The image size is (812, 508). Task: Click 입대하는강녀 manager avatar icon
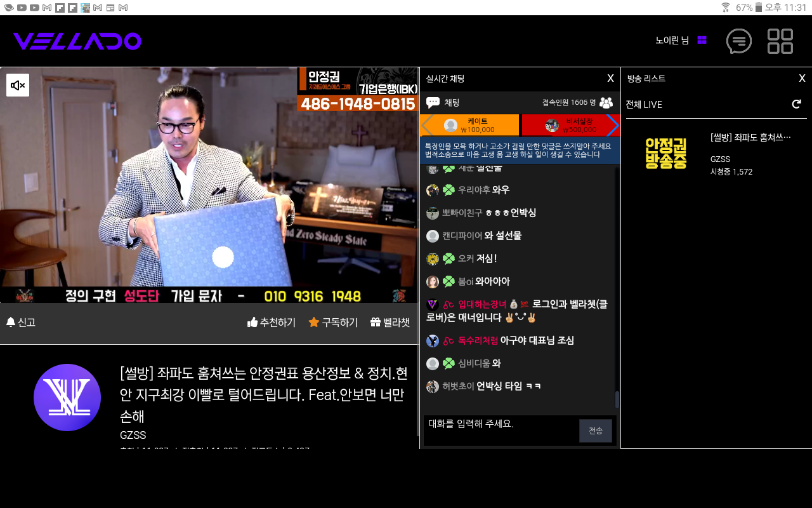click(433, 304)
